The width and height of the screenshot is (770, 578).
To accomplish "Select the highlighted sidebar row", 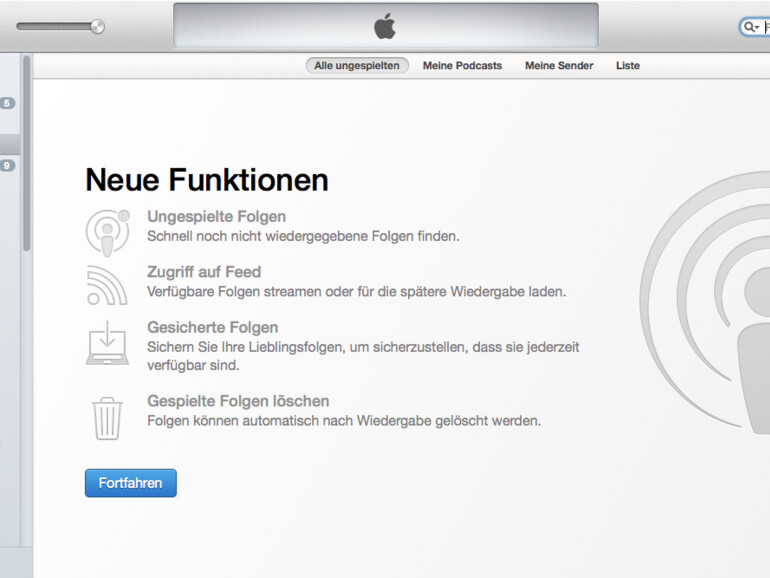I will (x=10, y=144).
